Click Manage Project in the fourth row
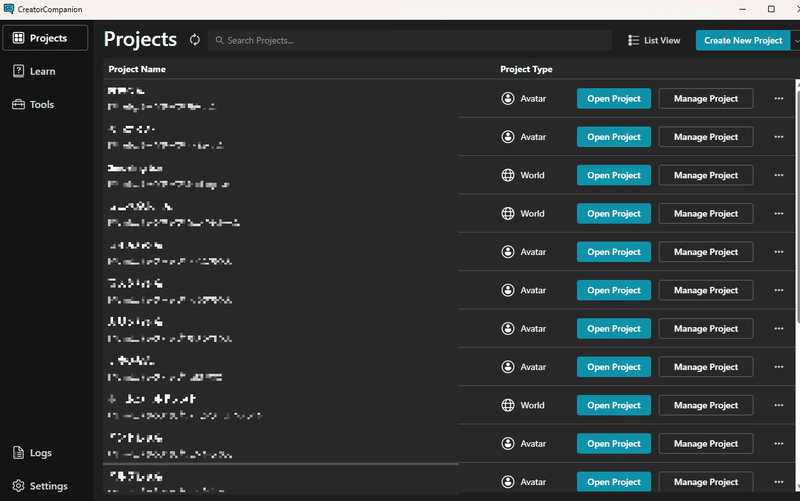The height and width of the screenshot is (501, 800). pos(706,213)
